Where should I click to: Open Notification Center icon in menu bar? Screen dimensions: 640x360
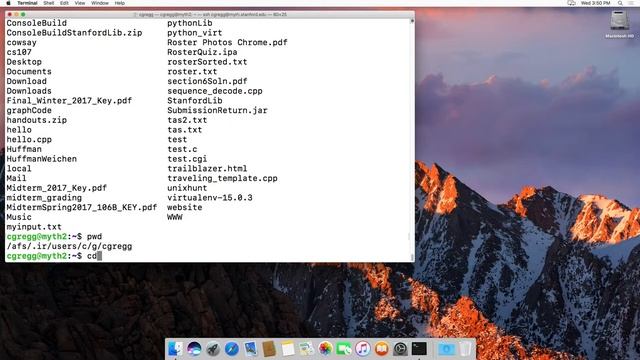pos(632,3)
